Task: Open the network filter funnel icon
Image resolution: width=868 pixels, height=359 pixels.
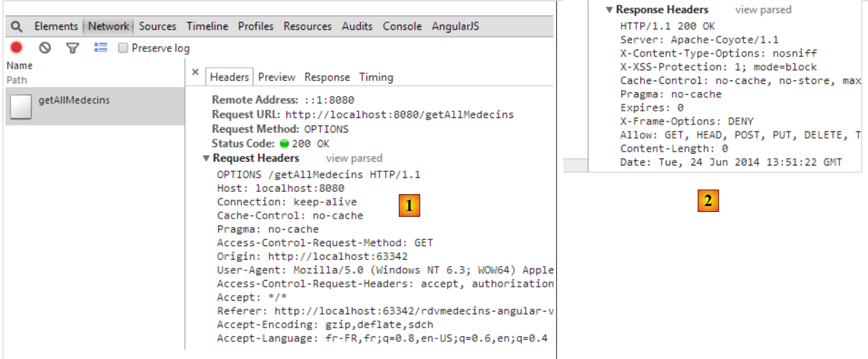Action: click(x=72, y=48)
